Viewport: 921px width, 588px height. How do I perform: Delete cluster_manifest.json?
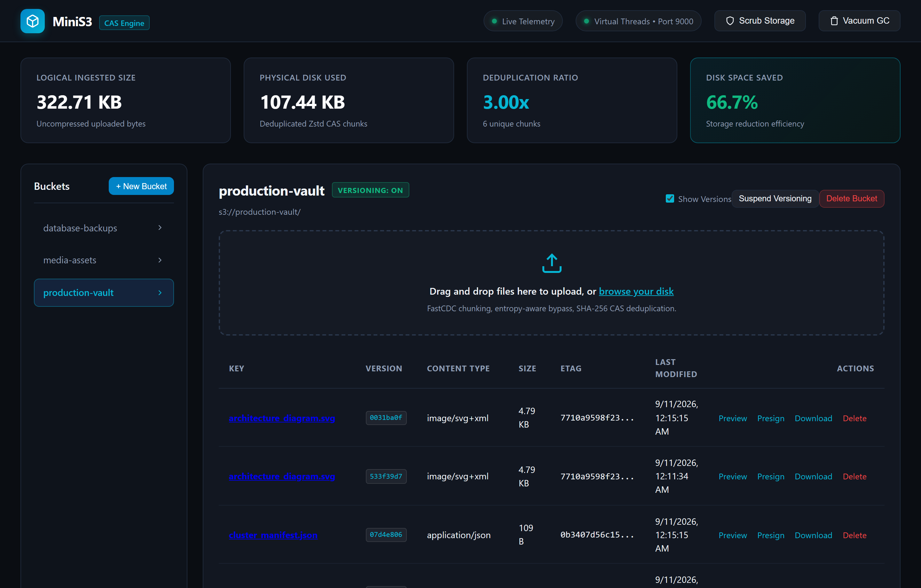pos(854,535)
